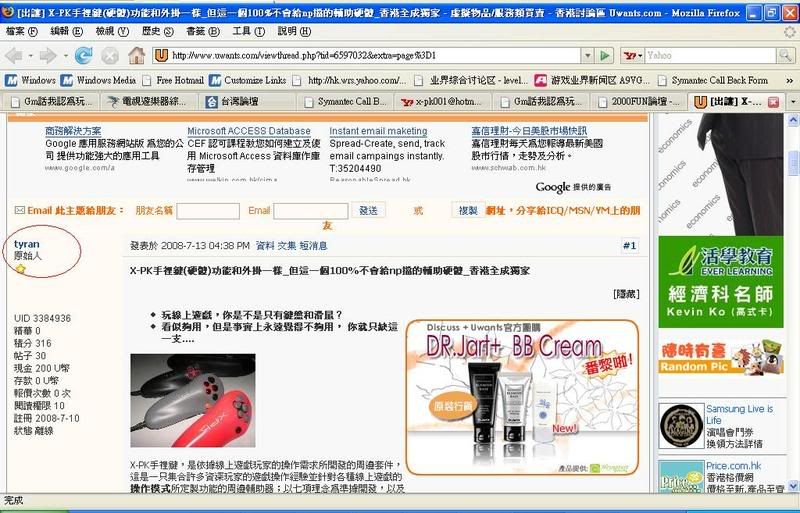Image resolution: width=800 pixels, height=513 pixels.
Task: Open 商務解決方案 ad link
Action: click(x=73, y=131)
